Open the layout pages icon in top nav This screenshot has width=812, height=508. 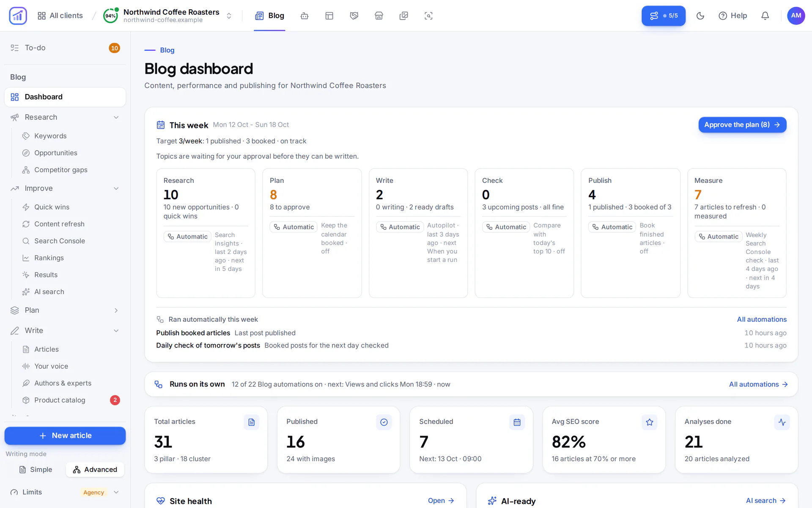(329, 16)
